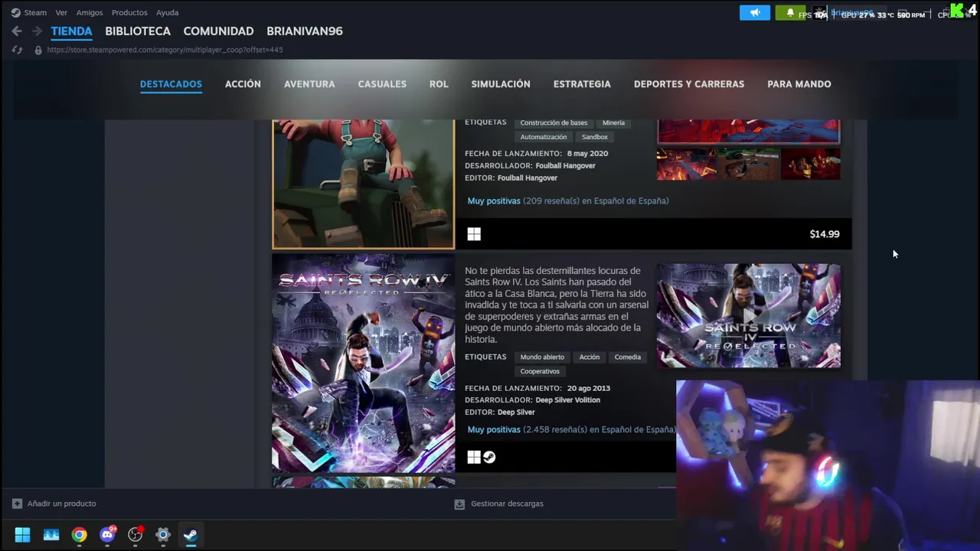Screen dimensions: 980x551
Task: Click the Automatización tag
Action: (x=544, y=137)
